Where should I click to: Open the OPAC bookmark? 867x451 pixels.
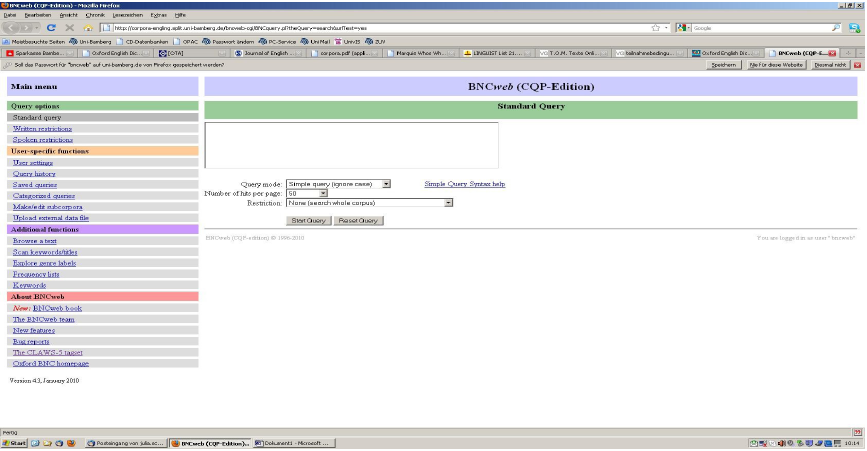coord(185,41)
